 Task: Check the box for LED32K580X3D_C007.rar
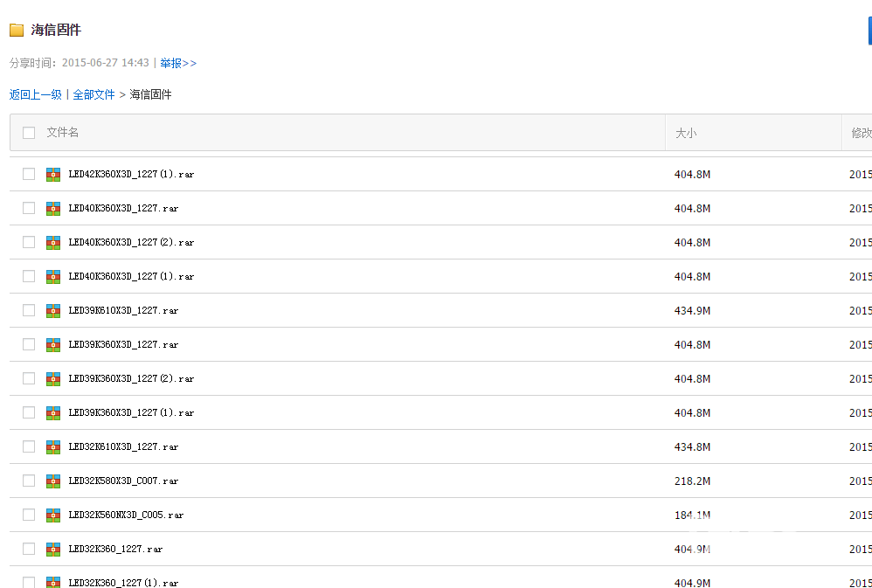click(29, 481)
